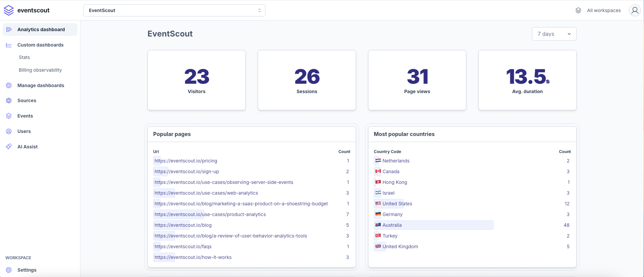Click the Most popular countries panel title
644x277 pixels.
(x=404, y=134)
